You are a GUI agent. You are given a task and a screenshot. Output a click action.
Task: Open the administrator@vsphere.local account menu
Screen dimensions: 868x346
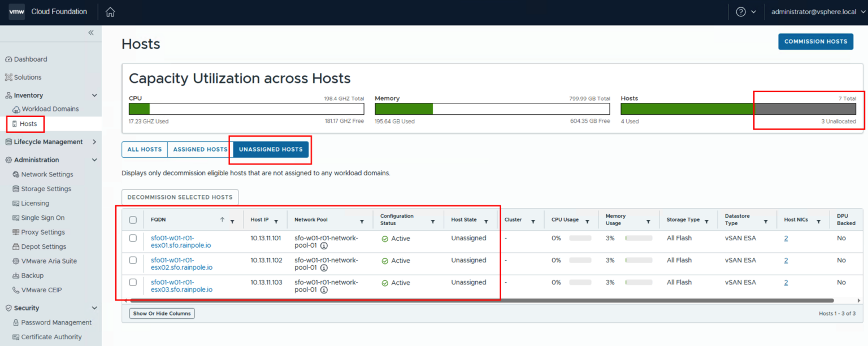(x=814, y=11)
